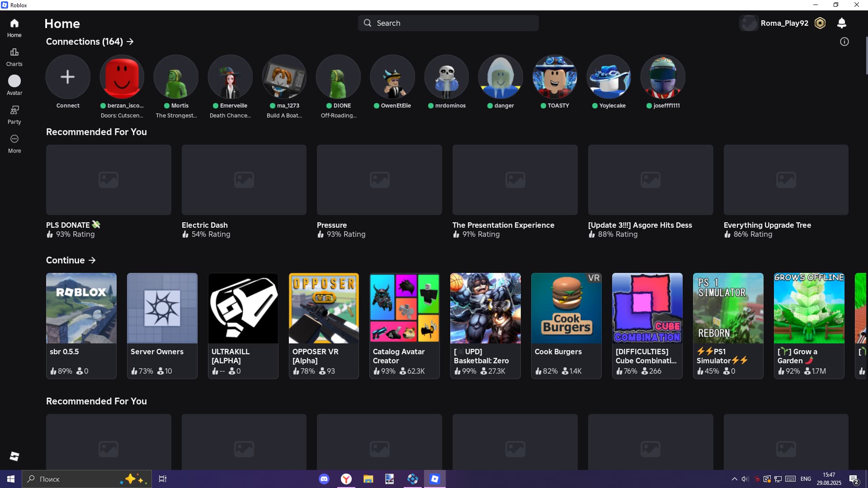The image size is (868, 488).
Task: Expand the Connections (164) arrow
Action: click(x=130, y=42)
